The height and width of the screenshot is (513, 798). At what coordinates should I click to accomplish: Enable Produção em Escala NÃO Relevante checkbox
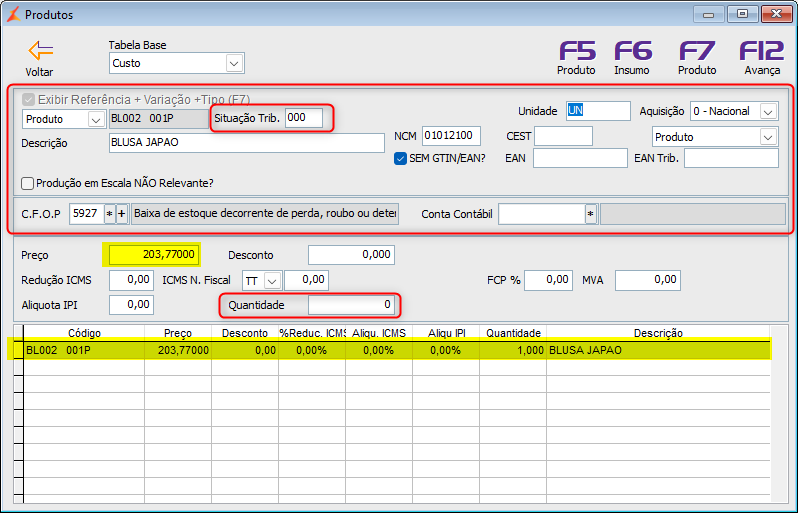pyautogui.click(x=27, y=183)
